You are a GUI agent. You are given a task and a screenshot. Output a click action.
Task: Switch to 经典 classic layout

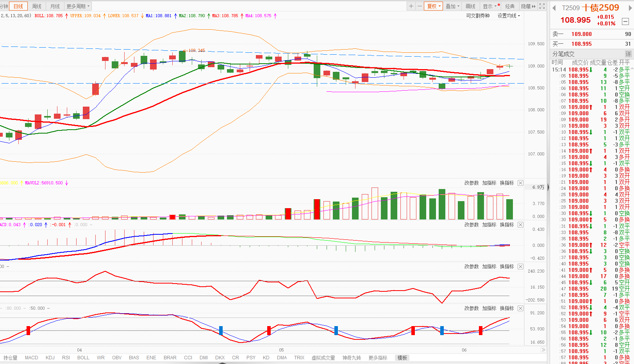click(510, 6)
